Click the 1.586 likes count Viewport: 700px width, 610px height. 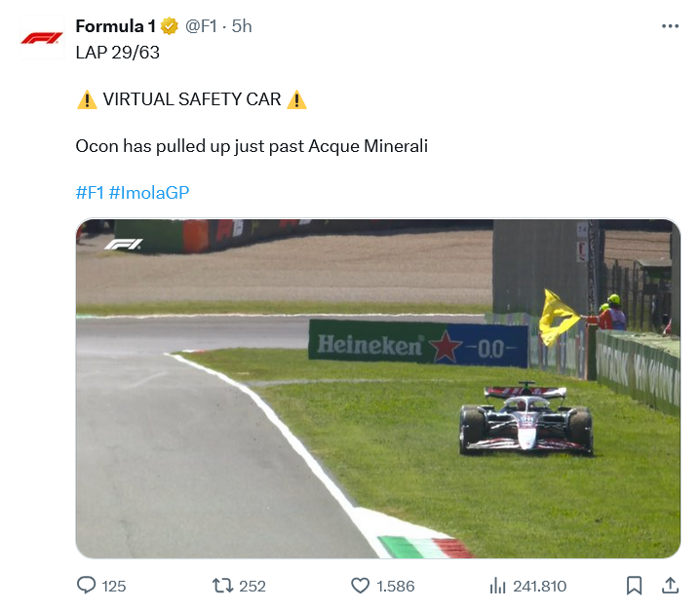(395, 586)
